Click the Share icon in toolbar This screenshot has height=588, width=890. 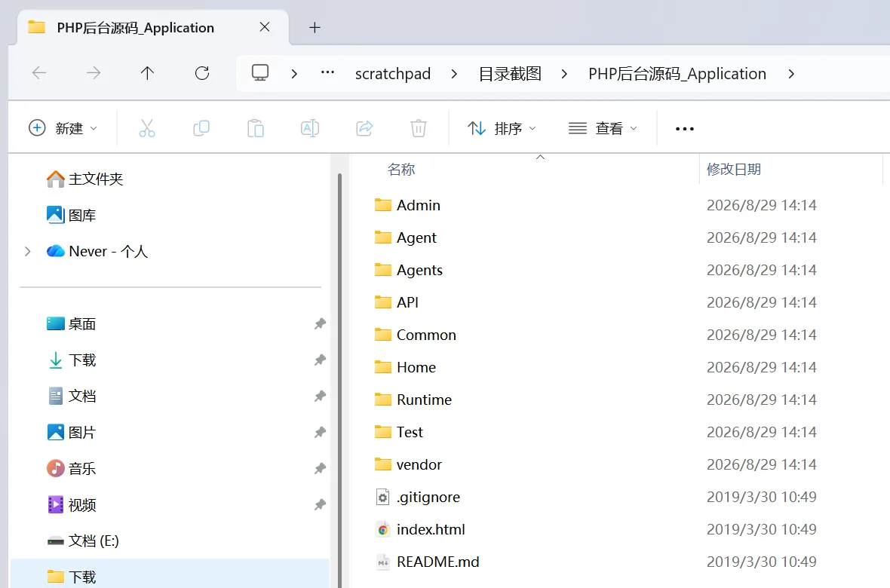(x=364, y=128)
